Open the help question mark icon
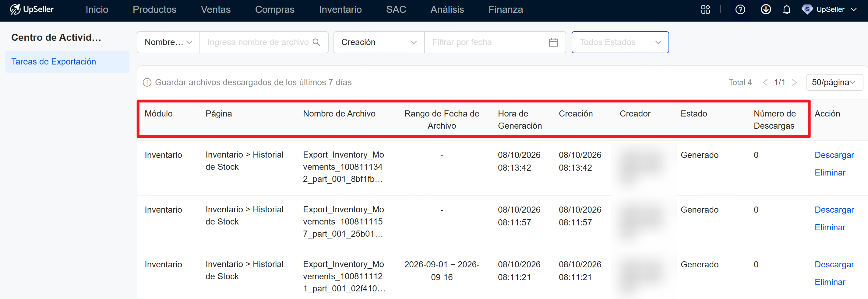The height and width of the screenshot is (299, 868). tap(740, 9)
